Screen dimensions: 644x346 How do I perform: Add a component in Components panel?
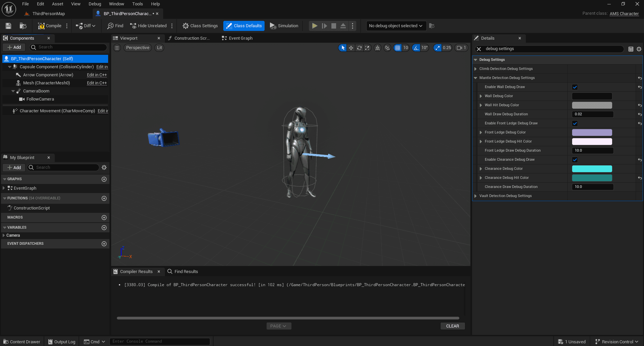(x=14, y=47)
